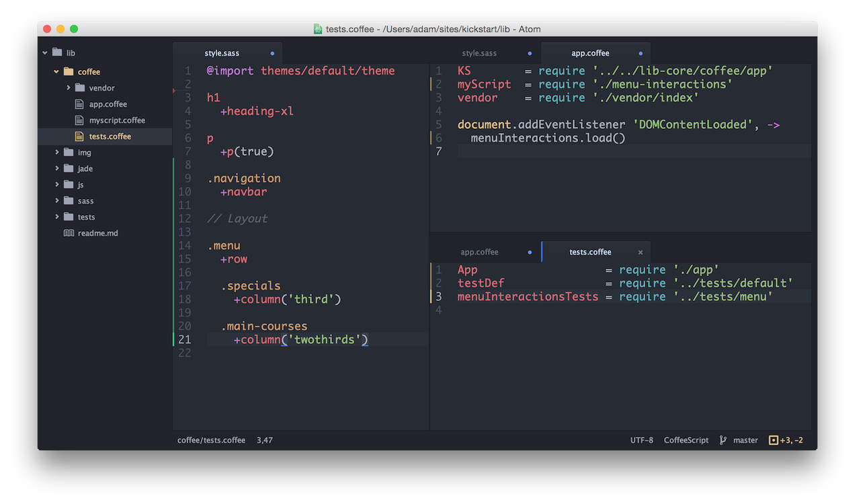Click line number 21 in style.sass gutter
This screenshot has width=855, height=504.
point(184,339)
